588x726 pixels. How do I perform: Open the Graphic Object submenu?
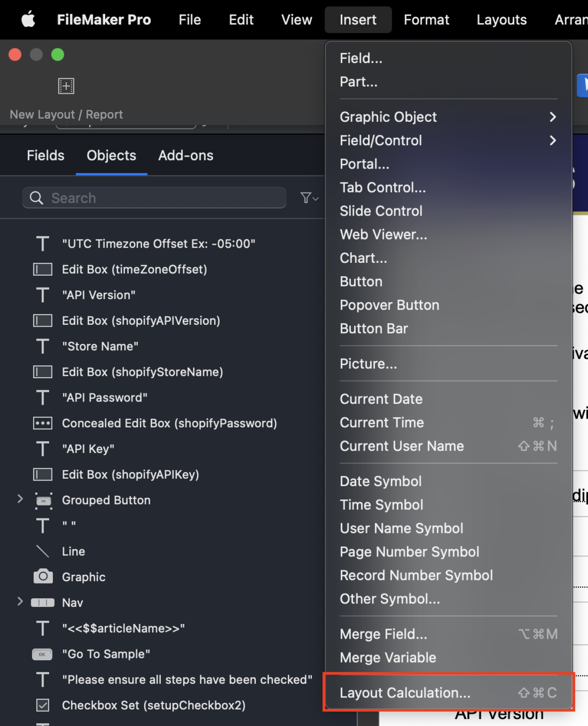coord(448,117)
